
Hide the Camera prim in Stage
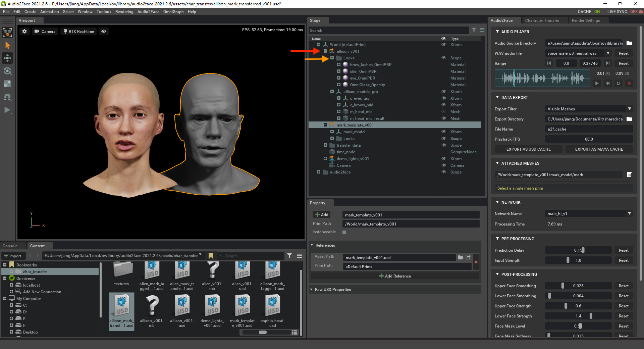pos(443,165)
